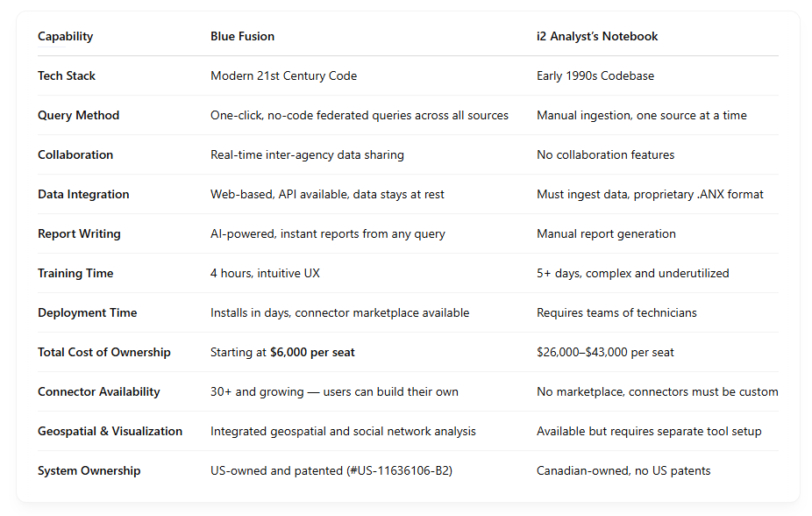The width and height of the screenshot is (812, 516).
Task: Click the bold $6,000 per seat text
Action: coord(312,352)
